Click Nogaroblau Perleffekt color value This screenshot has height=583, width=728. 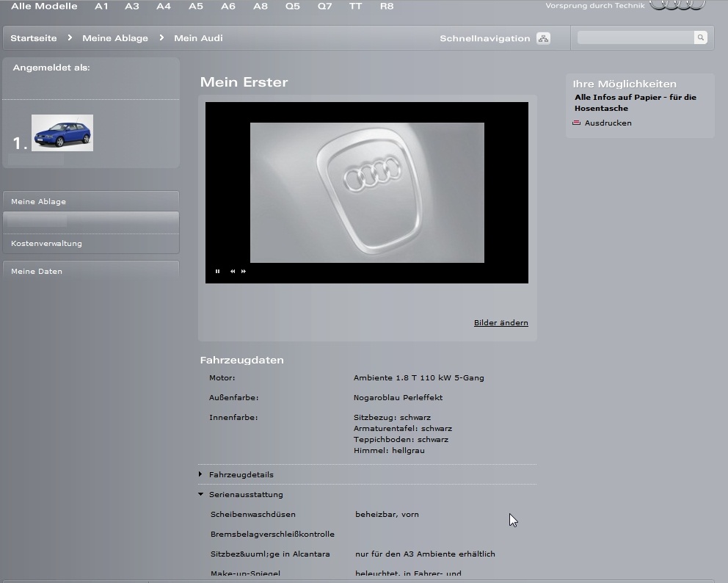398,397
